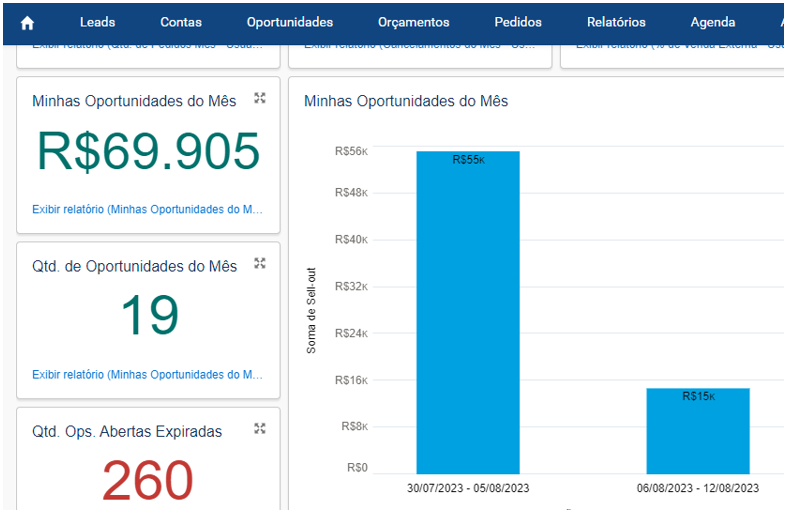
Task: Click Exibir relatório link below R$69.905
Action: [147, 209]
